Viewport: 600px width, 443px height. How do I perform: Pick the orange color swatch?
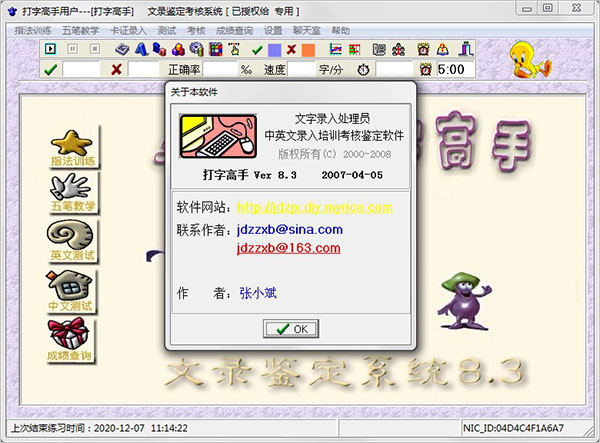308,50
